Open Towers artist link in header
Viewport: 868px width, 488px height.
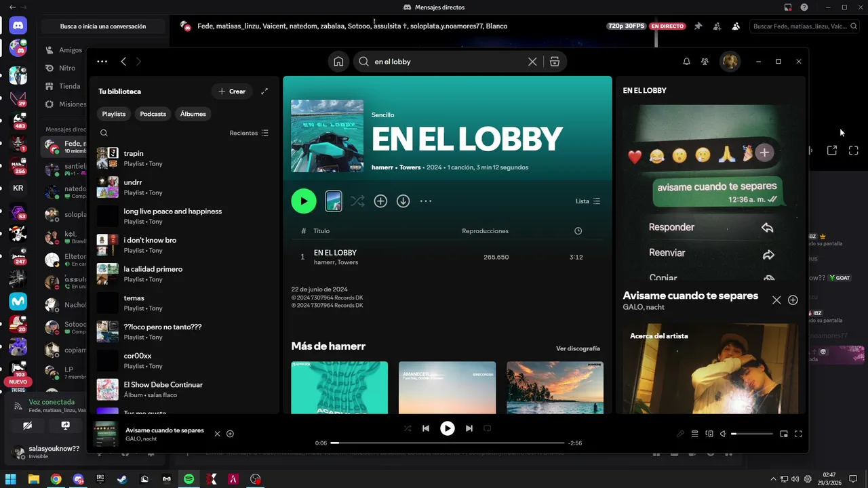(x=410, y=167)
